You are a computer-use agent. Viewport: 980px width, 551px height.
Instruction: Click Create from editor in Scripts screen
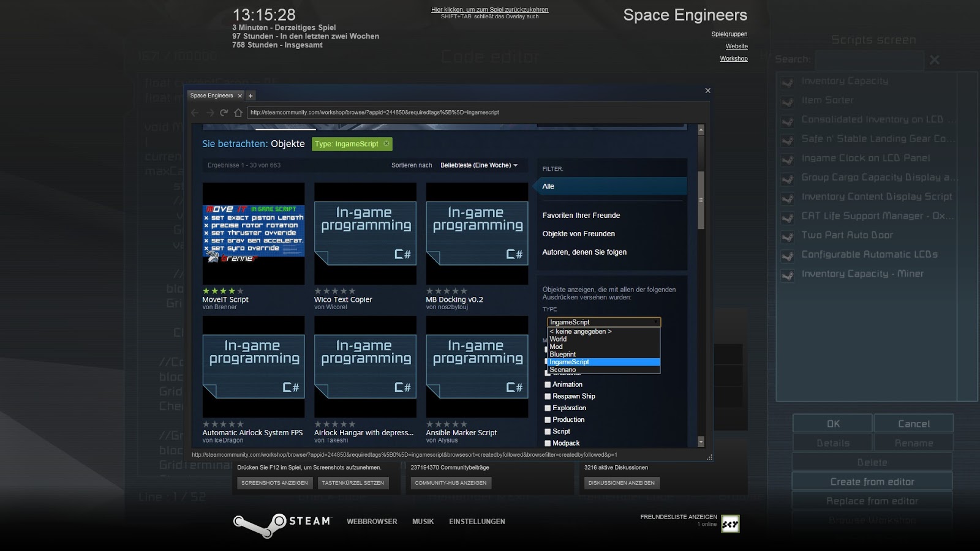(x=872, y=482)
